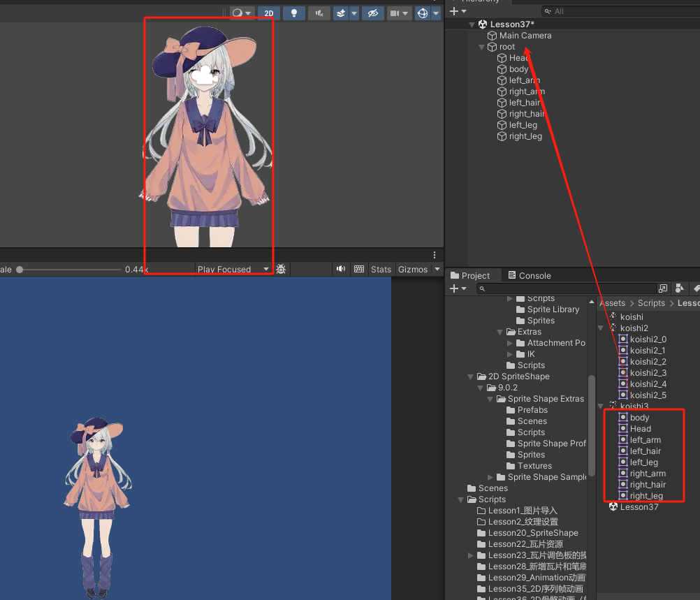Unmute scene audio in the toolbar

(x=319, y=13)
